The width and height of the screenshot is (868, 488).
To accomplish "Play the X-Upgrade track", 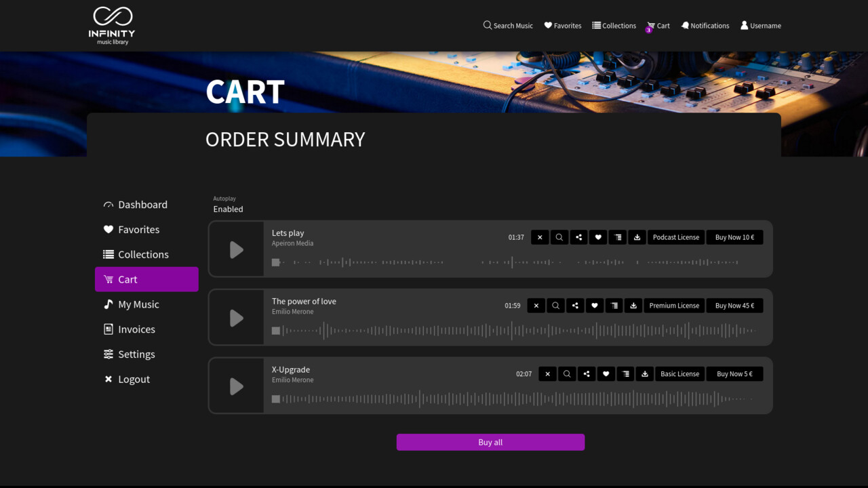I will click(236, 386).
